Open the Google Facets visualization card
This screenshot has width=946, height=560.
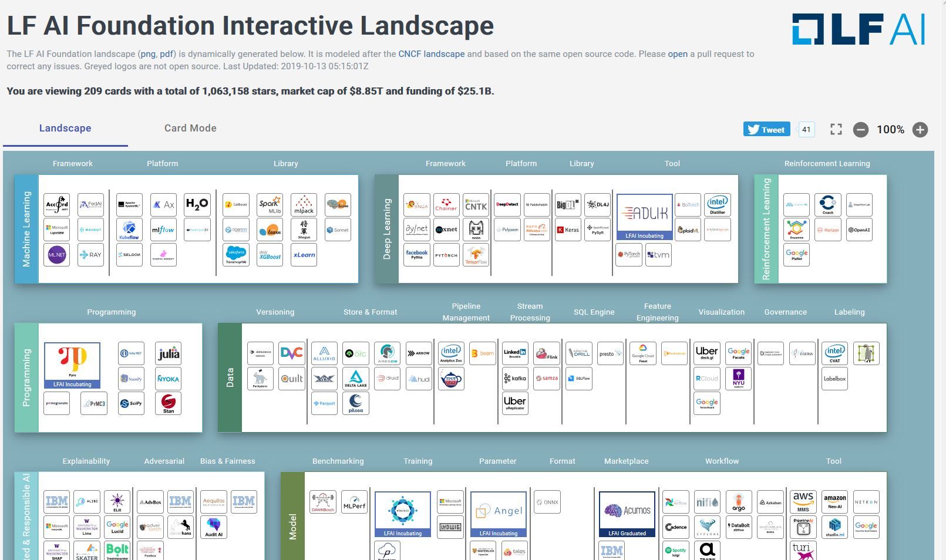tap(739, 353)
